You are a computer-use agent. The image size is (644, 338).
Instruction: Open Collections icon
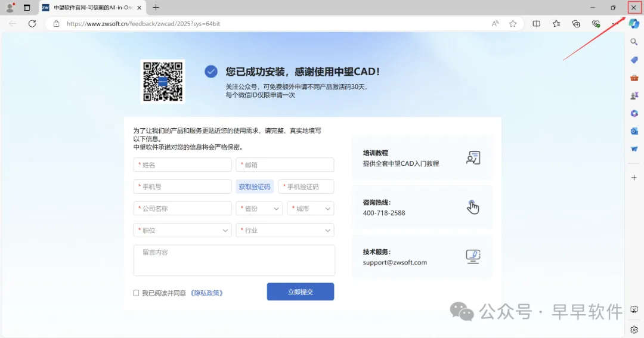click(576, 24)
